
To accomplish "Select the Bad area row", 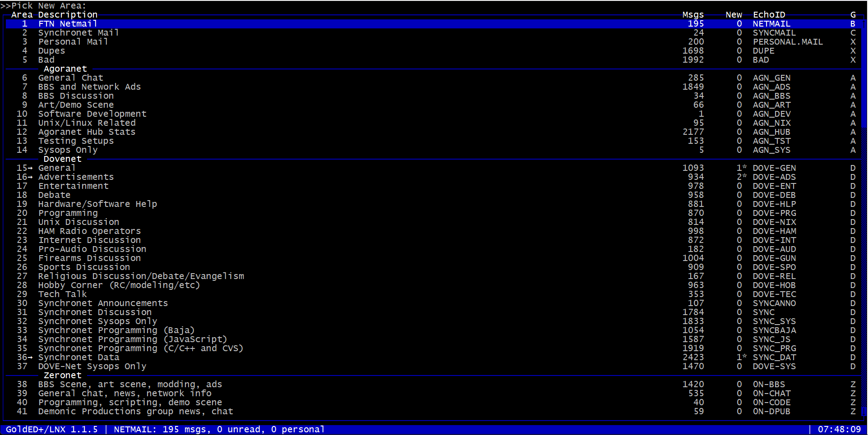I will [434, 60].
